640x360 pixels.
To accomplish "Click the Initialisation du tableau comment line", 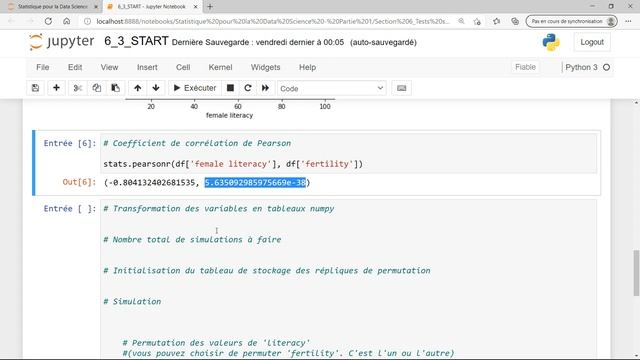I will coord(267,271).
